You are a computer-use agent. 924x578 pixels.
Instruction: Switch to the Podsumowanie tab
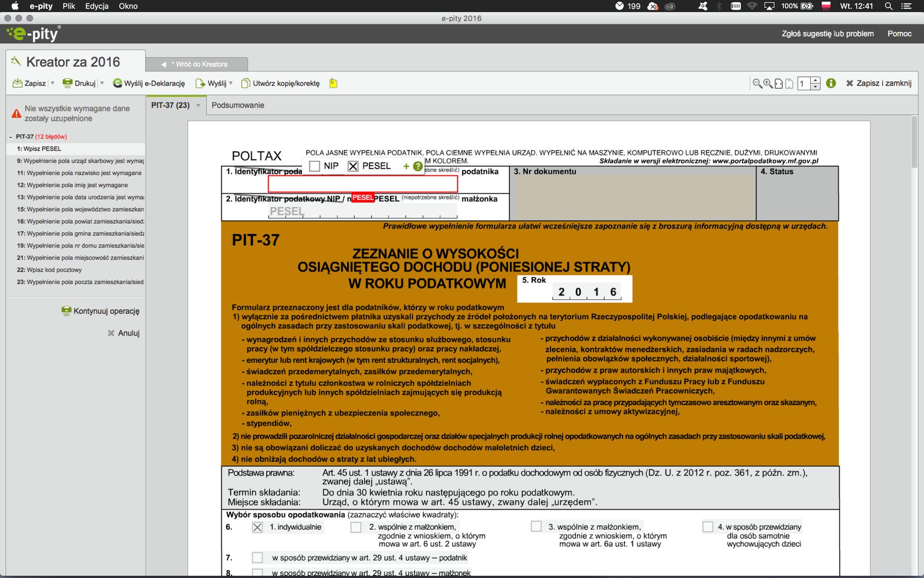(238, 105)
